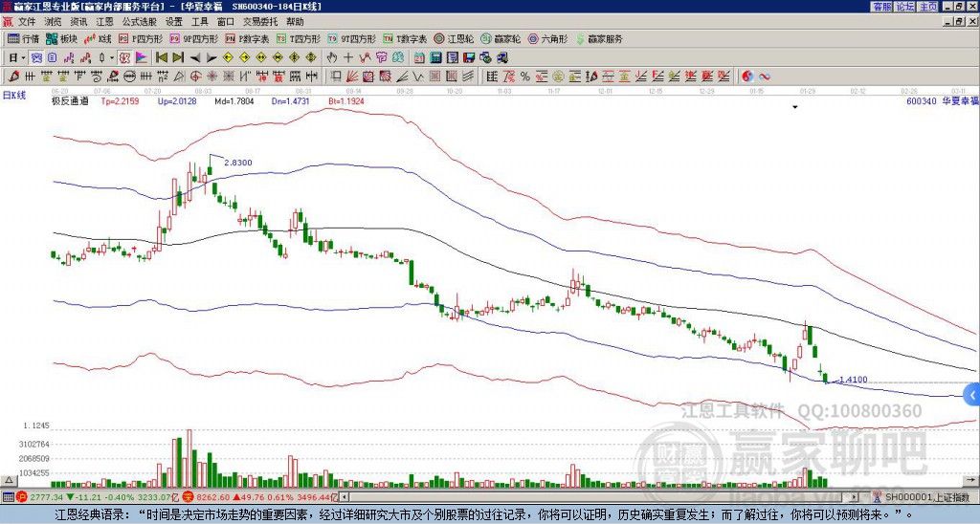Click the volume pane triangle up button
Screen dimensions: 980x524
[9, 480]
